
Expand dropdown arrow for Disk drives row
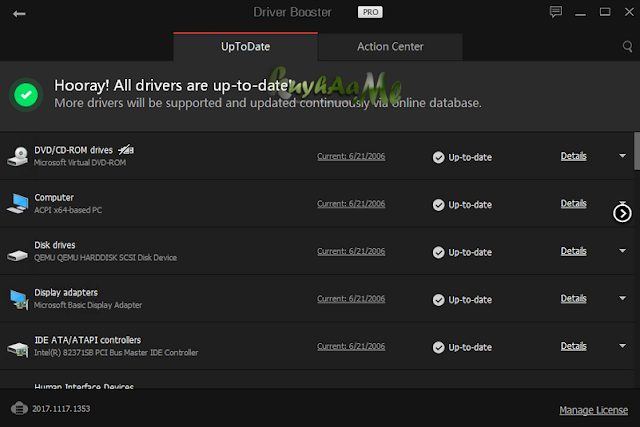(x=622, y=251)
